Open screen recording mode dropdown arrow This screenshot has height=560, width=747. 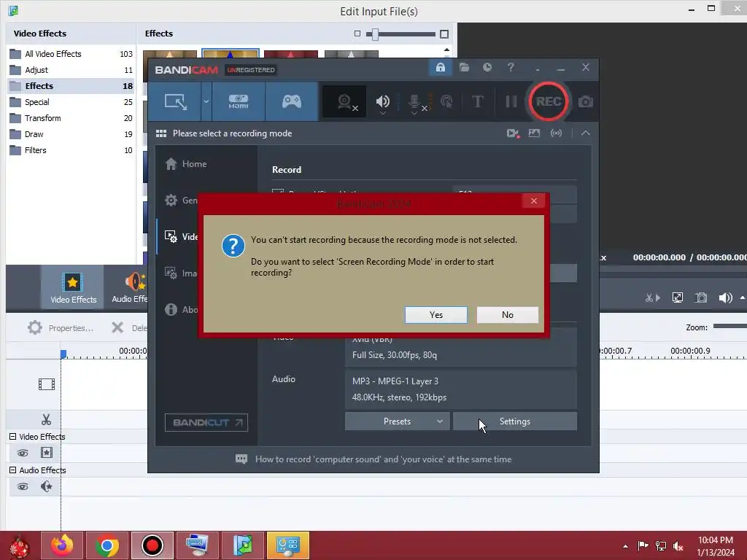click(x=206, y=101)
